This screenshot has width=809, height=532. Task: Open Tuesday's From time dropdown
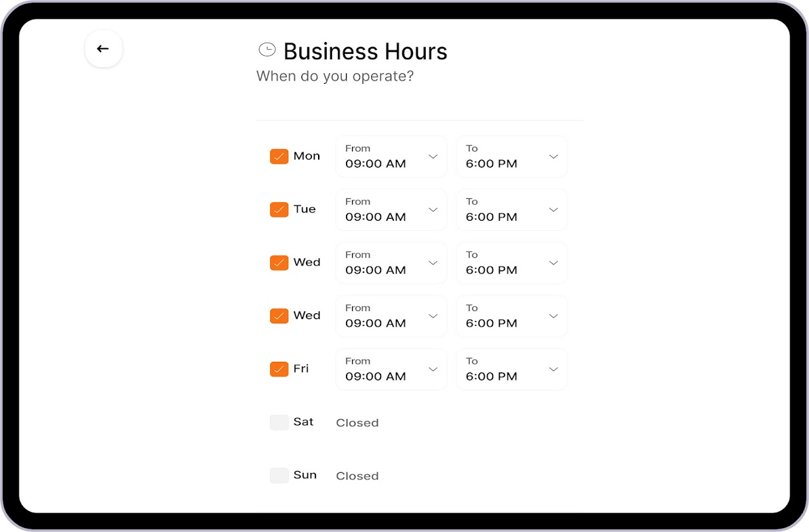point(391,209)
